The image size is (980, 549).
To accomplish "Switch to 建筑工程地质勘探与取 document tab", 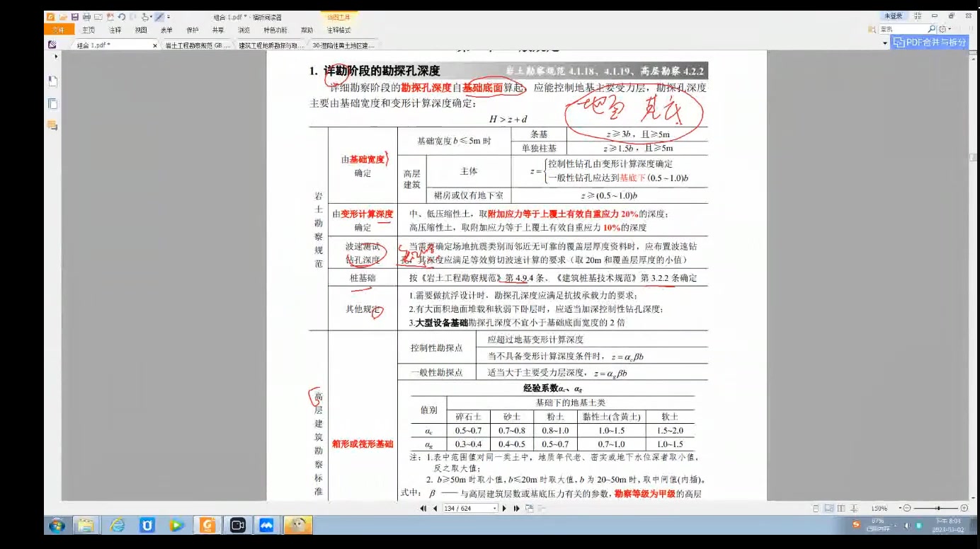I will pos(271,45).
